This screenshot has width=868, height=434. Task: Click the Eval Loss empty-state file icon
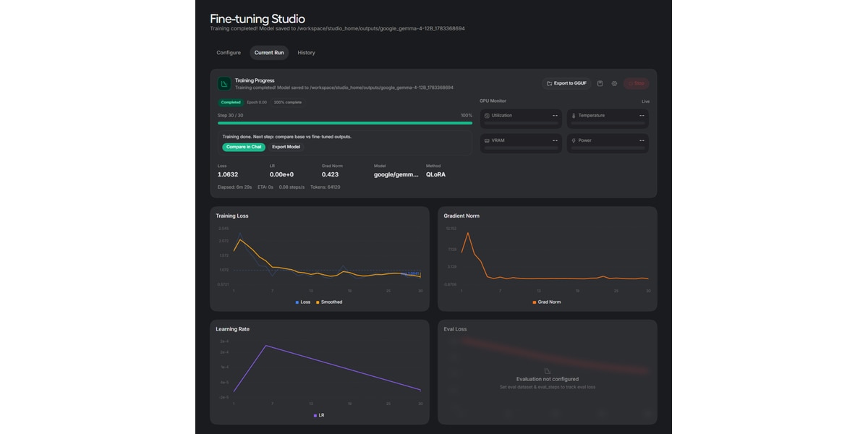click(x=547, y=370)
